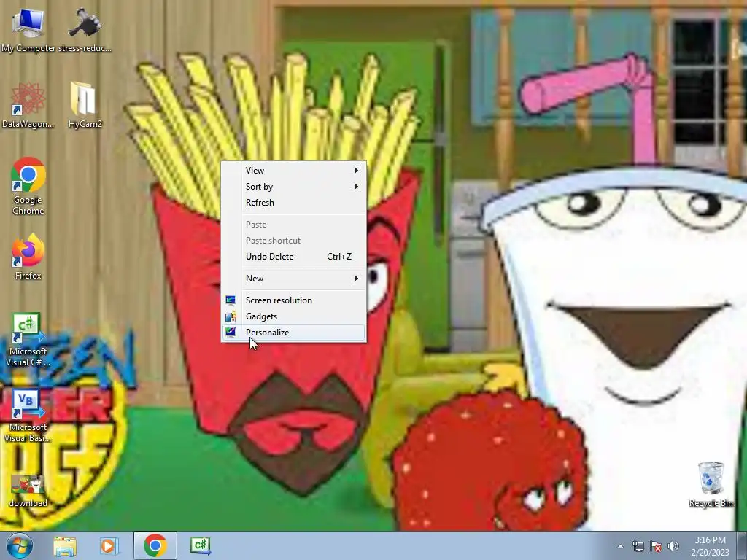Open Gadgets from the context menu
This screenshot has height=560, width=747.
click(x=293, y=316)
